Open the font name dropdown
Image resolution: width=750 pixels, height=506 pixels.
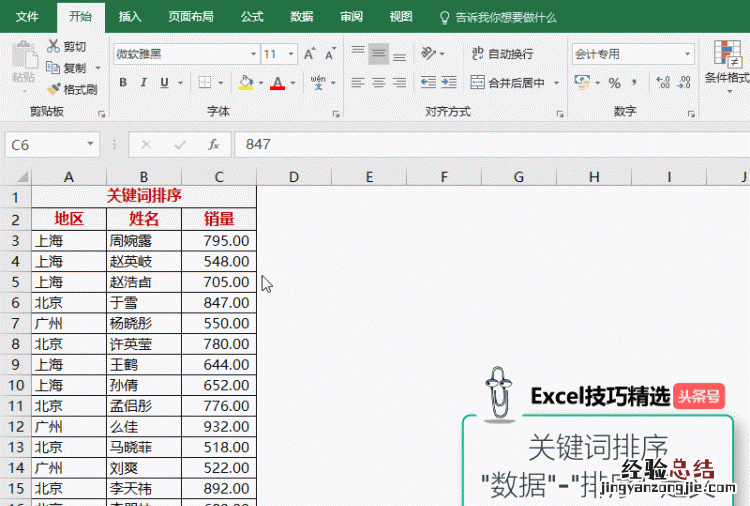pos(252,54)
